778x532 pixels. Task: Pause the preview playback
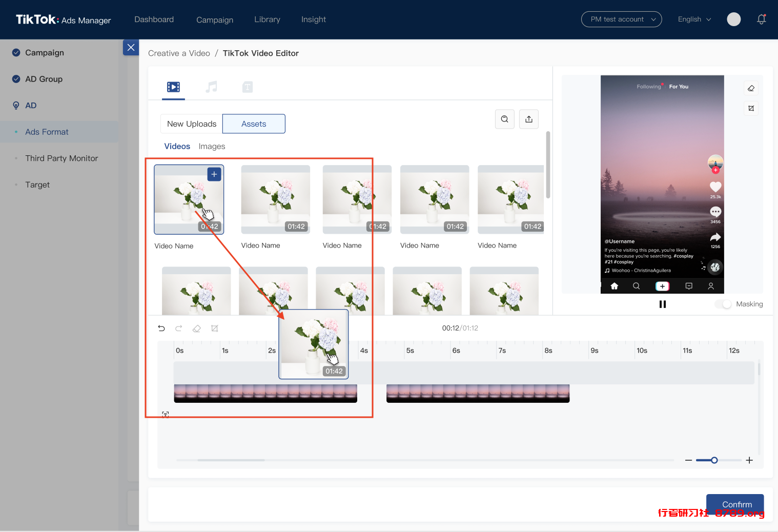[663, 304]
